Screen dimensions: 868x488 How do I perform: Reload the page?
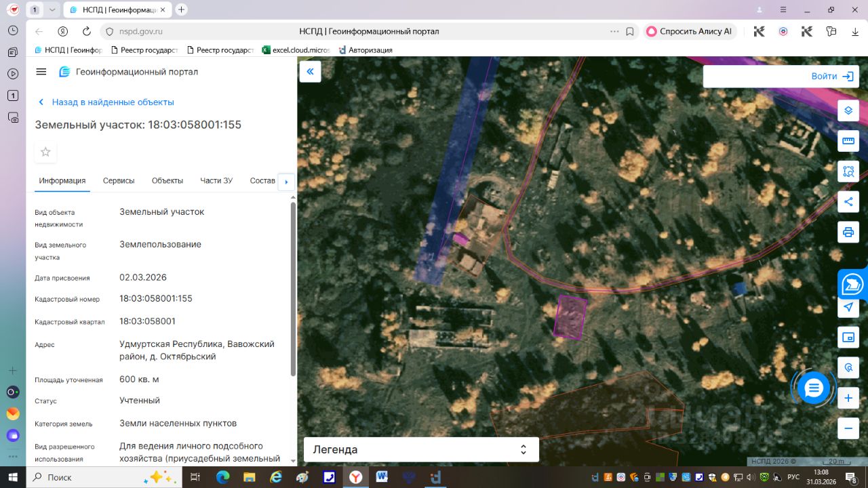[87, 31]
